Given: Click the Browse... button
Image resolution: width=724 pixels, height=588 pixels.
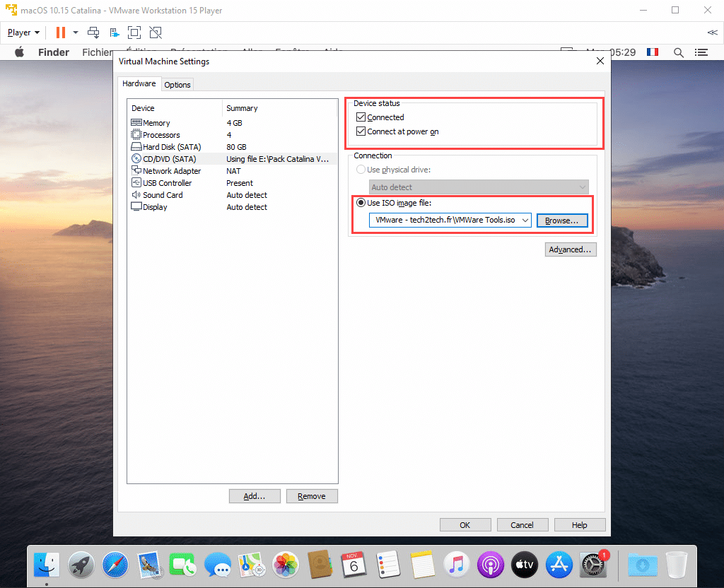Looking at the screenshot, I should pos(561,220).
